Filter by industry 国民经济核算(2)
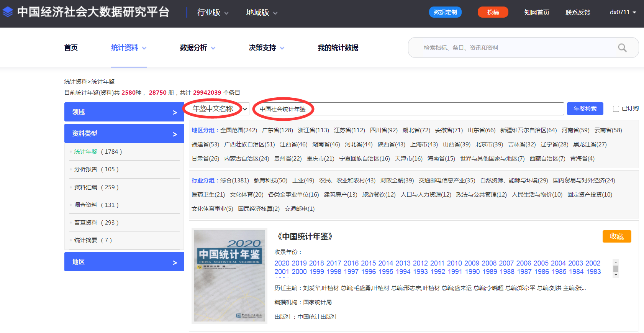Image resolution: width=644 pixels, height=333 pixels. [259, 209]
